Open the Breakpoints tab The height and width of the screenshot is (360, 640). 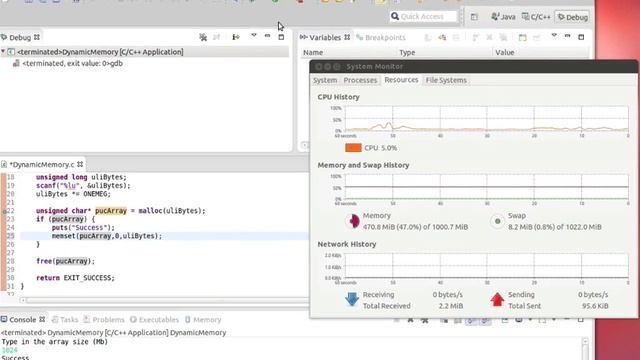[x=381, y=38]
